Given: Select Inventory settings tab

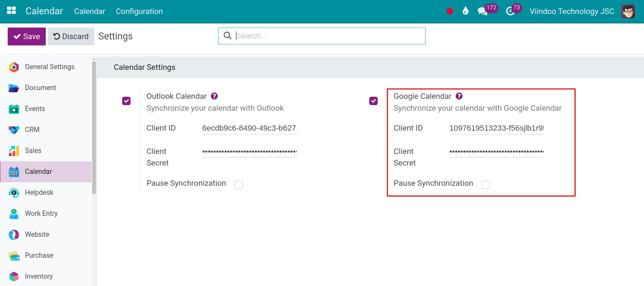Looking at the screenshot, I should 46,276.
